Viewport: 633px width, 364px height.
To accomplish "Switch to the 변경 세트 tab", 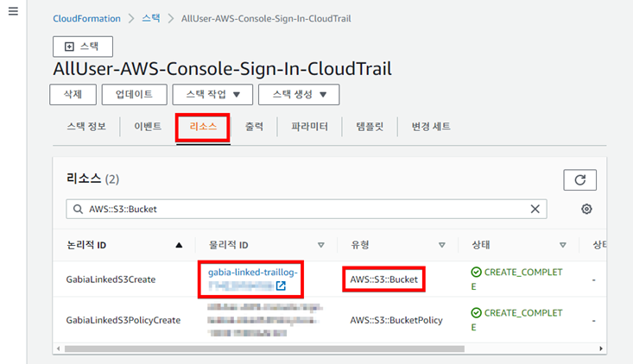I will 431,127.
